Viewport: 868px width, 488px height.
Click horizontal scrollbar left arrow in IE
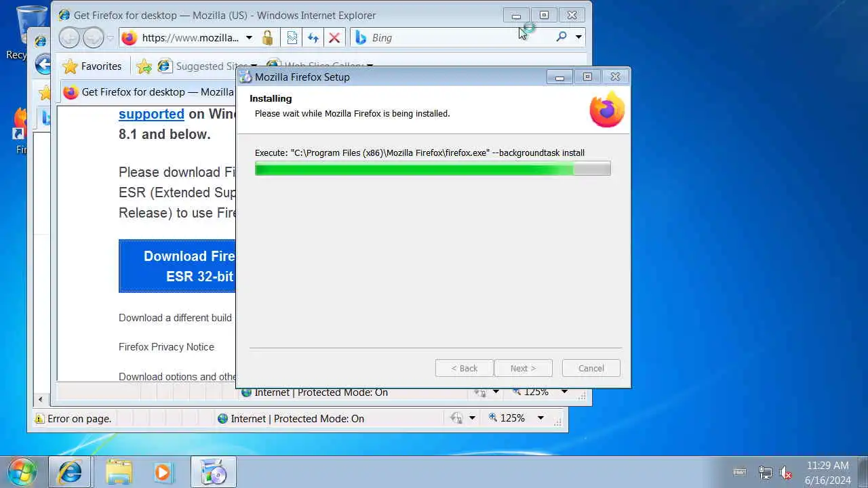pos(41,399)
